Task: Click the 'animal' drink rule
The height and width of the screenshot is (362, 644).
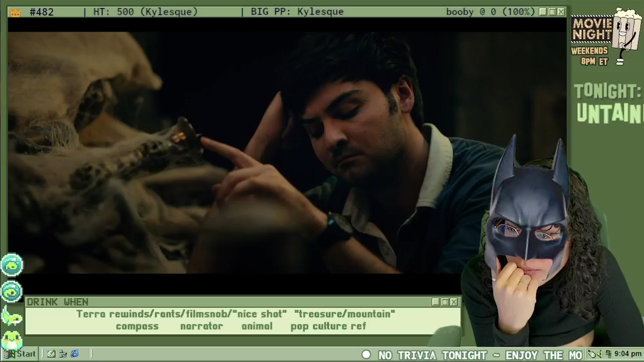Action: coord(257,326)
